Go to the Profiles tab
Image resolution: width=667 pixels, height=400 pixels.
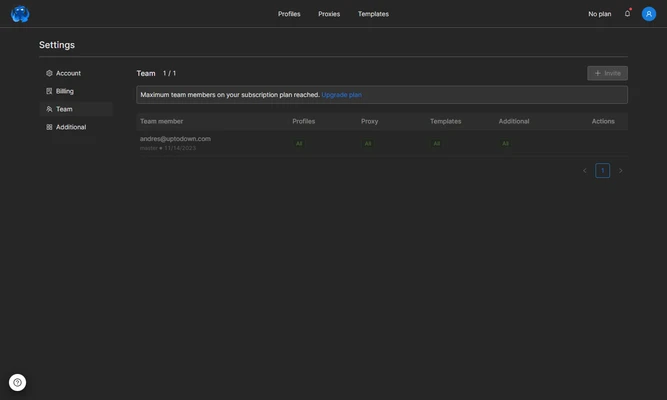[x=289, y=14]
